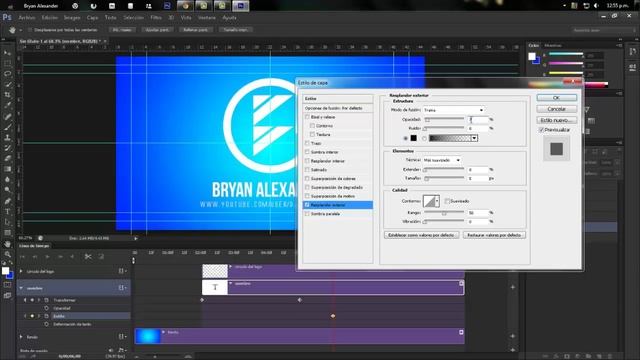This screenshot has width=640, height=360.
Task: Select the Horizontal Type tool
Action: point(7,211)
